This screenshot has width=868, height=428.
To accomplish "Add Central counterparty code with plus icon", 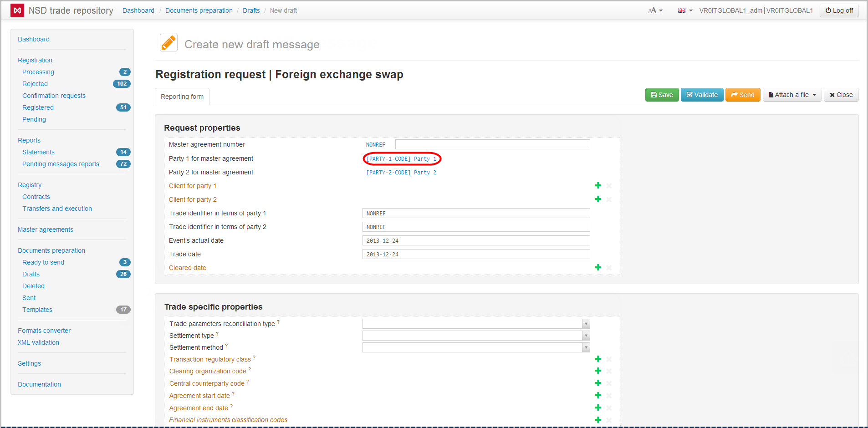I will 598,383.
